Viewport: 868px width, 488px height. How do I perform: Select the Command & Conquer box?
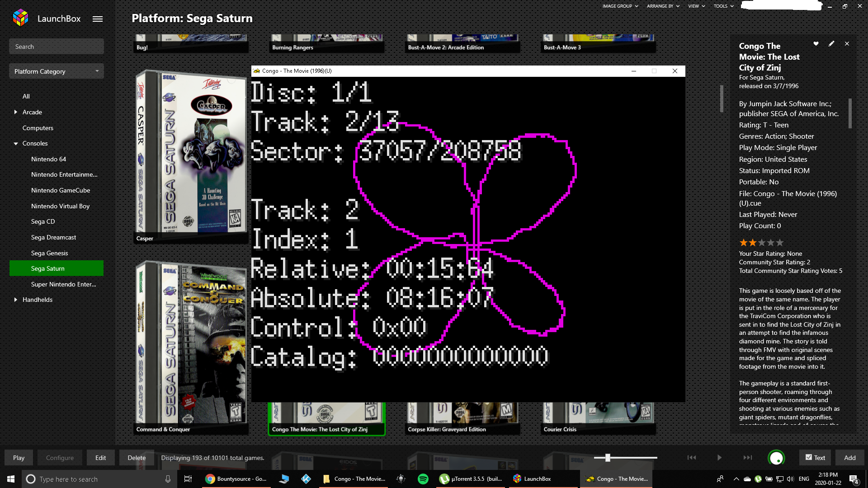coord(191,347)
